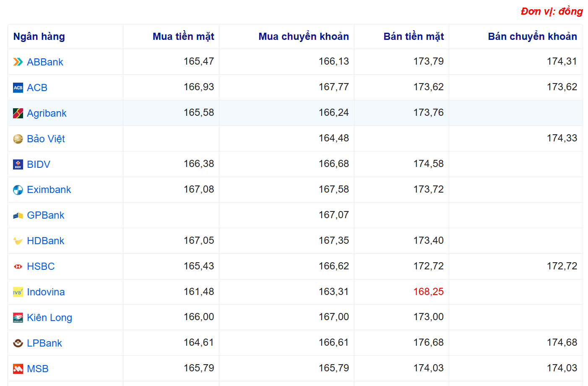588x386 pixels.
Task: Click the Eximbank logo icon
Action: [18, 190]
